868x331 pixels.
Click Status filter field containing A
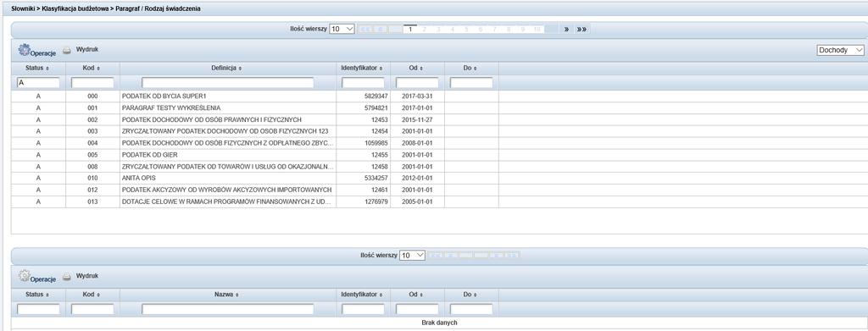[x=38, y=82]
